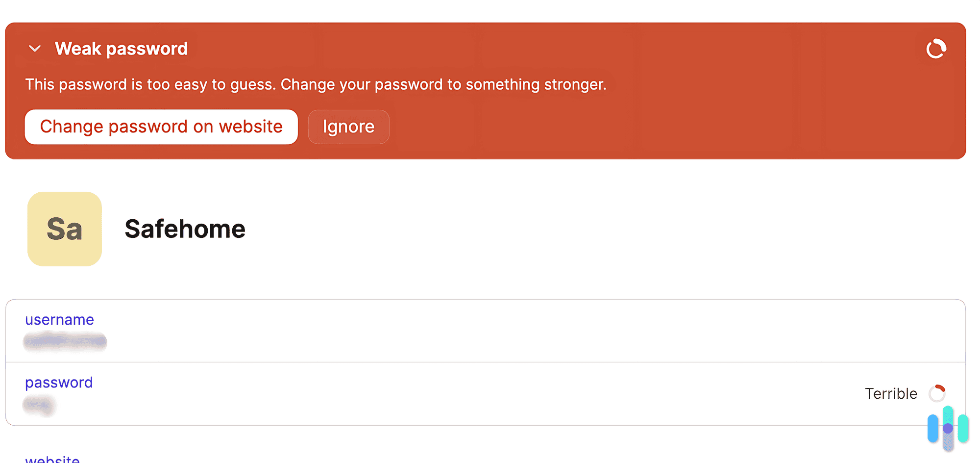Click the "Weak password" heading text
980x463 pixels.
(x=121, y=48)
